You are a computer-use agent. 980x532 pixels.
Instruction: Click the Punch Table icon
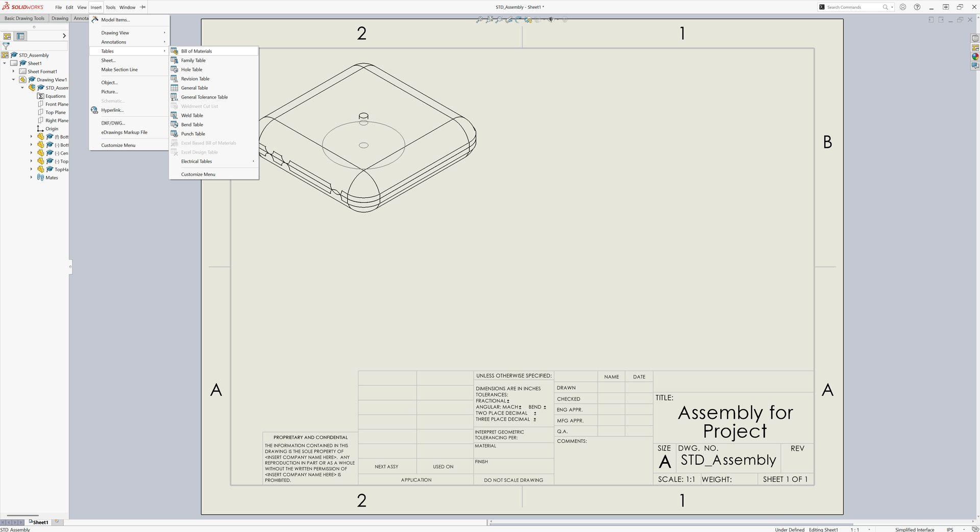(x=175, y=134)
